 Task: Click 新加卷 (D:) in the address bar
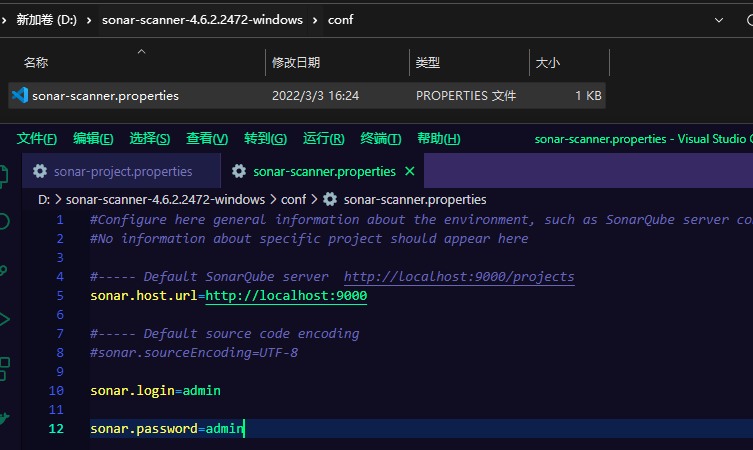(47, 20)
